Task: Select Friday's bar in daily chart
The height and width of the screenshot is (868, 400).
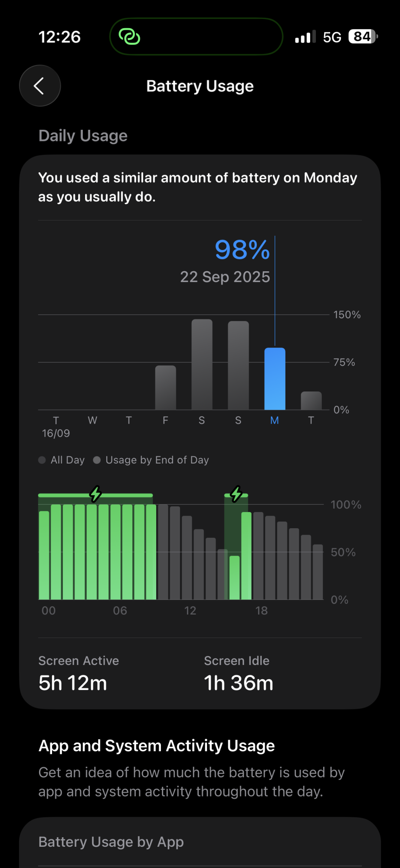Action: coord(165,388)
